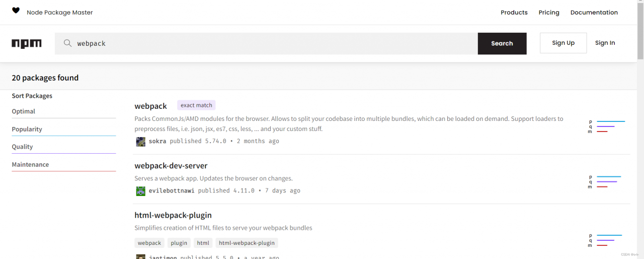The width and height of the screenshot is (644, 259).
Task: Click the sokra author name
Action: coord(157,141)
